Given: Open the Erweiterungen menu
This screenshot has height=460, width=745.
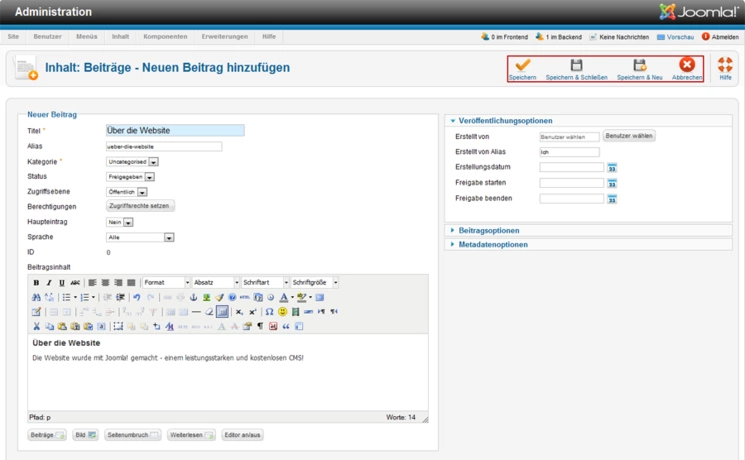Looking at the screenshot, I should click(224, 36).
